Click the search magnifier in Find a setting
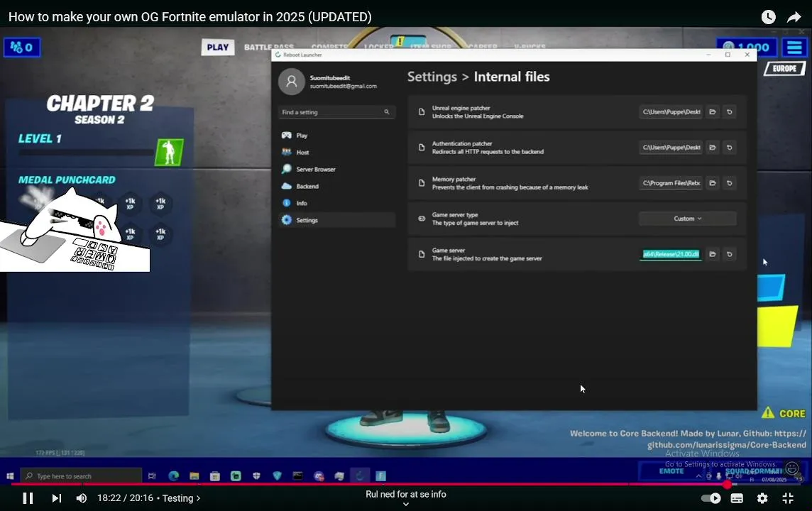Image resolution: width=812 pixels, height=511 pixels. click(386, 112)
